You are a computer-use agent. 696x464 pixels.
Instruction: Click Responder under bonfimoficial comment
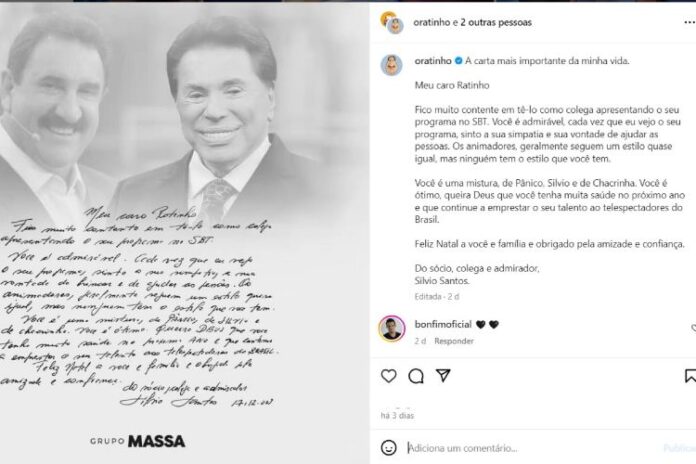(x=454, y=341)
